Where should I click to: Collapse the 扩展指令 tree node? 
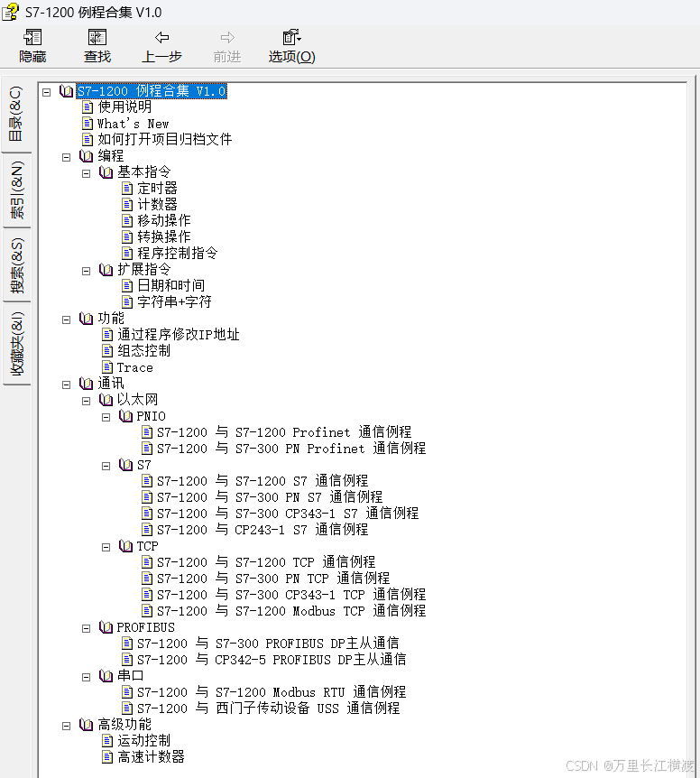(87, 271)
